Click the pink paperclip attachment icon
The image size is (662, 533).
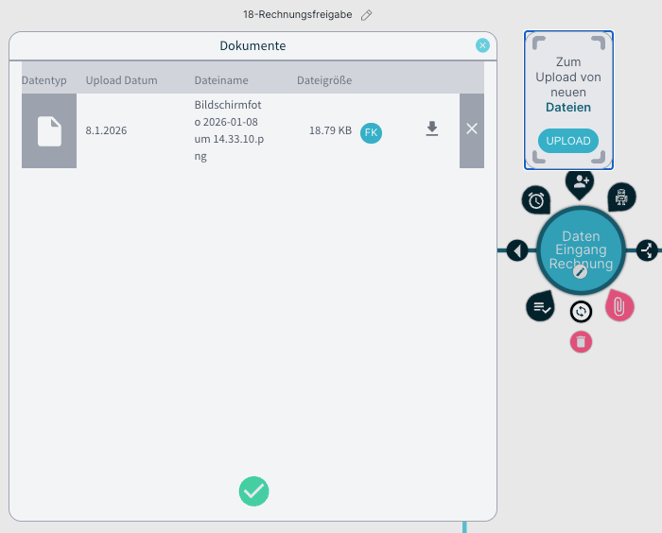coord(619,306)
